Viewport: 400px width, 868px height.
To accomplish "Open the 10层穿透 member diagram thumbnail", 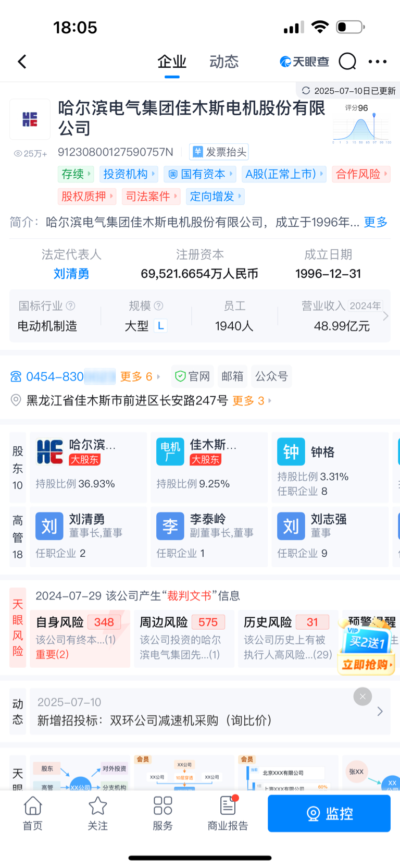I will [184, 773].
